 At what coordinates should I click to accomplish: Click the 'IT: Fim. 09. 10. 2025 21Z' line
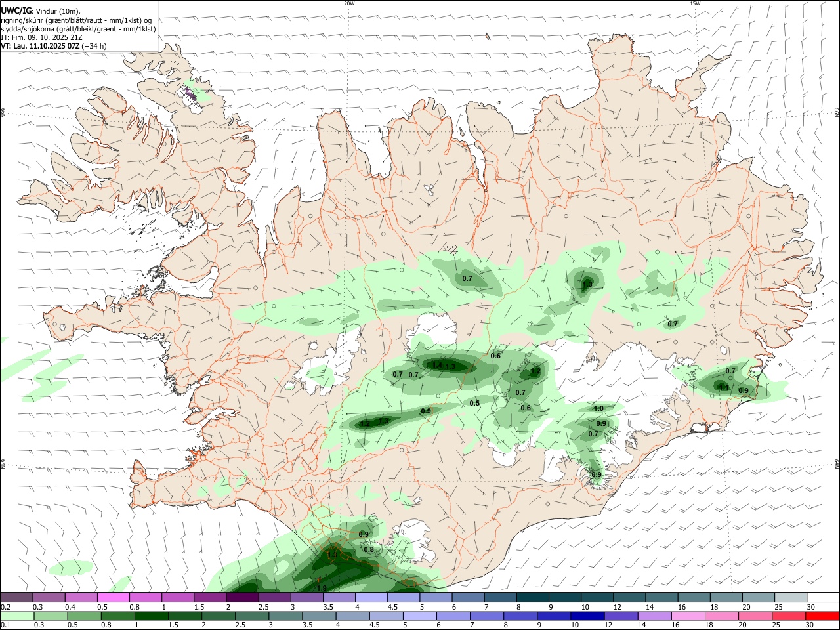(x=41, y=37)
